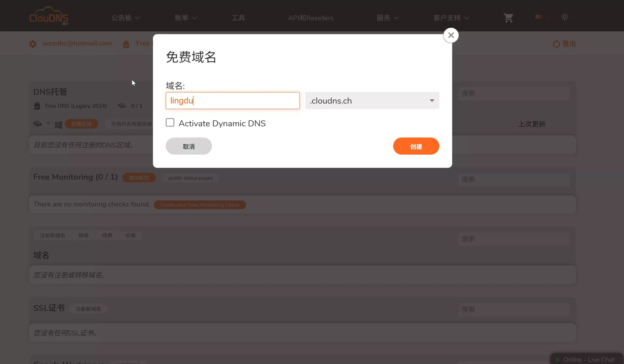Open the shopping cart
624x364 pixels.
pos(508,17)
